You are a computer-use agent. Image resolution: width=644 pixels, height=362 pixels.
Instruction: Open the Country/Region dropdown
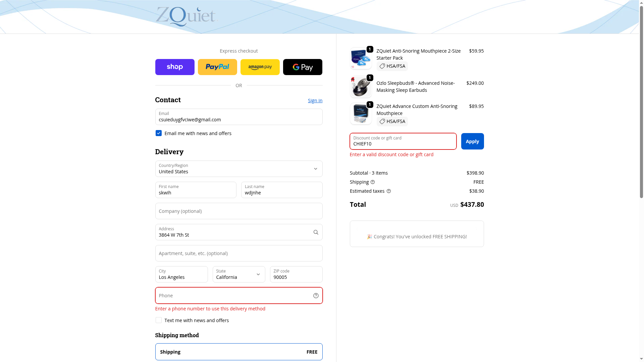coord(239,169)
